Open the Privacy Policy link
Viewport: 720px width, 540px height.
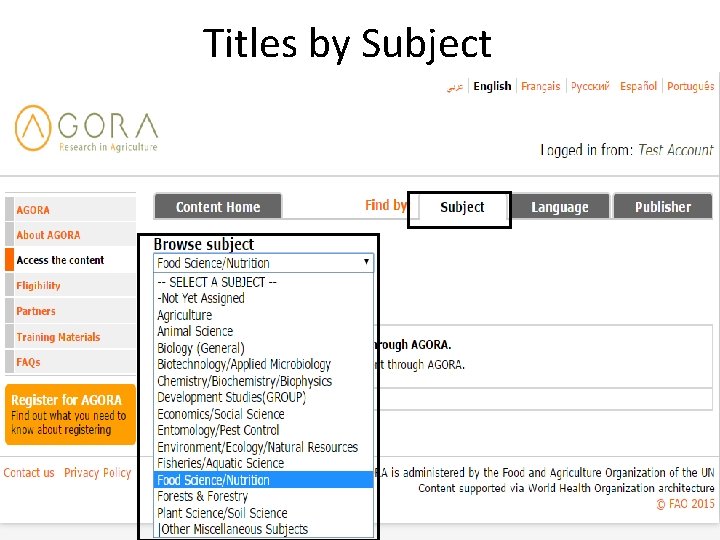click(97, 472)
